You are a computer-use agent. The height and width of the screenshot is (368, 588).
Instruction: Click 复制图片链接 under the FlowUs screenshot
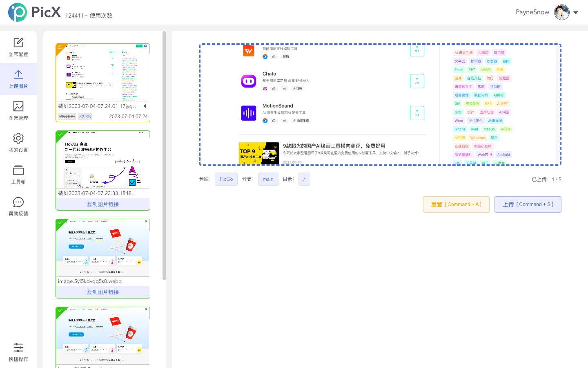tap(102, 204)
